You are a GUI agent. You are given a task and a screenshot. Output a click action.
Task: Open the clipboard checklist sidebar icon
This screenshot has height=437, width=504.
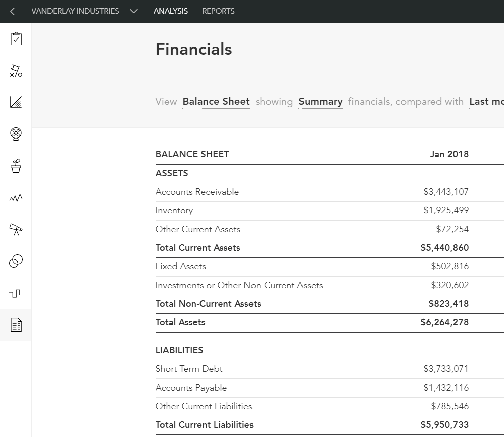pos(16,39)
